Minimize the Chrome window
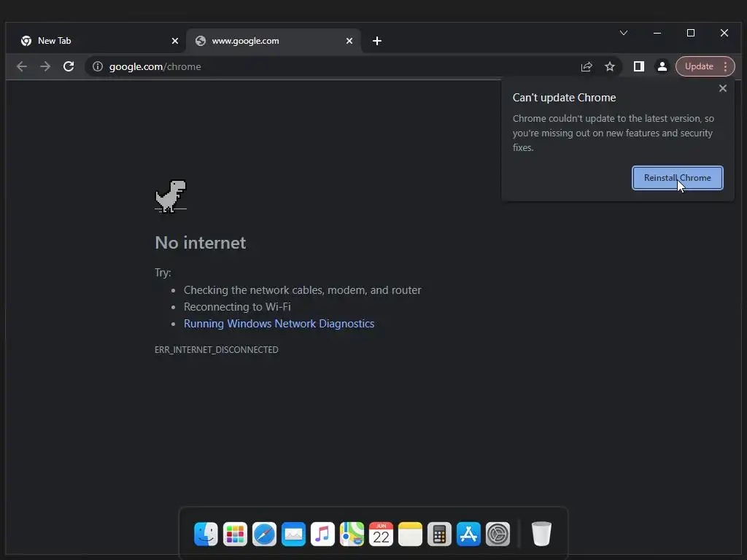Viewport: 747px width, 560px height. (x=657, y=33)
